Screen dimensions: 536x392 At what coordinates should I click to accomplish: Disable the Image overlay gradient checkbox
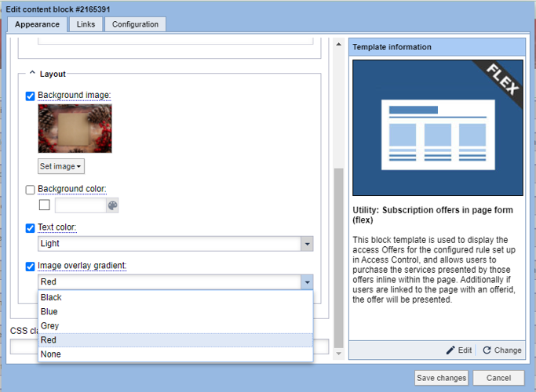click(31, 267)
